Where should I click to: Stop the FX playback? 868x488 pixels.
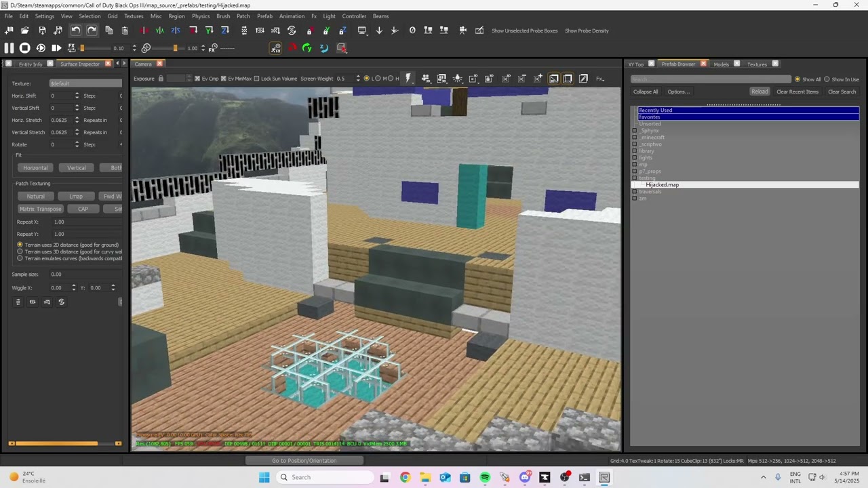pyautogui.click(x=25, y=48)
